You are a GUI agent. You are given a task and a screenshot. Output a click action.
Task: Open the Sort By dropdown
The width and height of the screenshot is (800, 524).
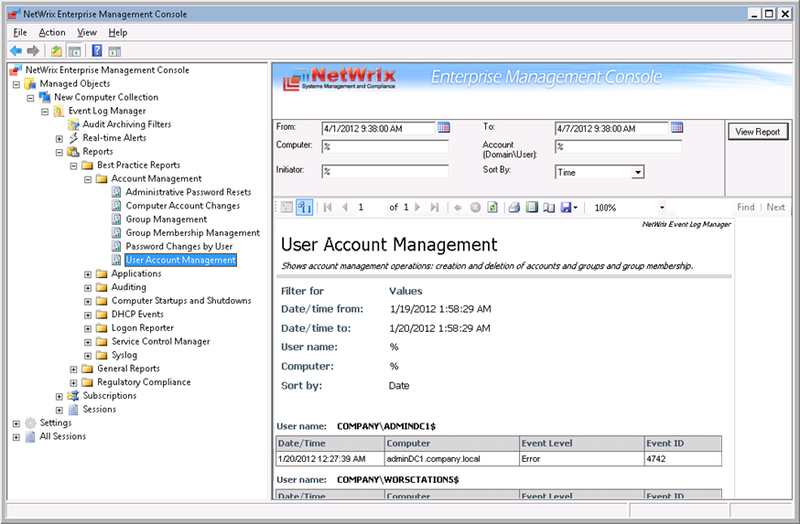click(637, 172)
